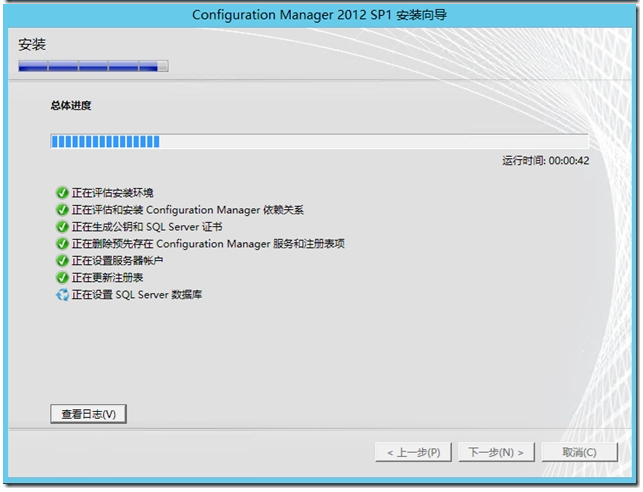The height and width of the screenshot is (492, 643).
Task: Click the elapsed time 运行时间: 00:00:42
Action: pyautogui.click(x=546, y=161)
